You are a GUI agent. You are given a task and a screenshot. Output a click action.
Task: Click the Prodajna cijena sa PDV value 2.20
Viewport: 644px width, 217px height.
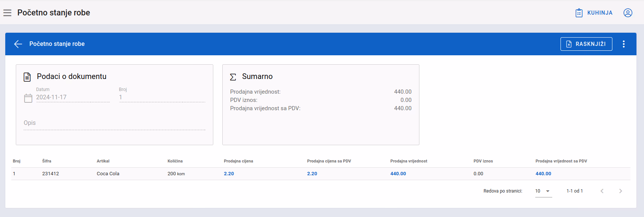click(x=312, y=174)
